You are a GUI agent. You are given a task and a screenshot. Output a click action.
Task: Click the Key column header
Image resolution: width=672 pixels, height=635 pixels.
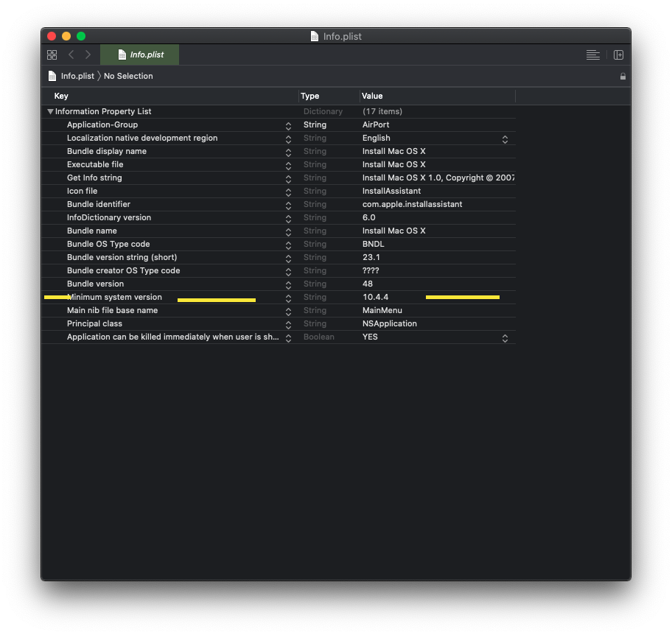pos(61,96)
